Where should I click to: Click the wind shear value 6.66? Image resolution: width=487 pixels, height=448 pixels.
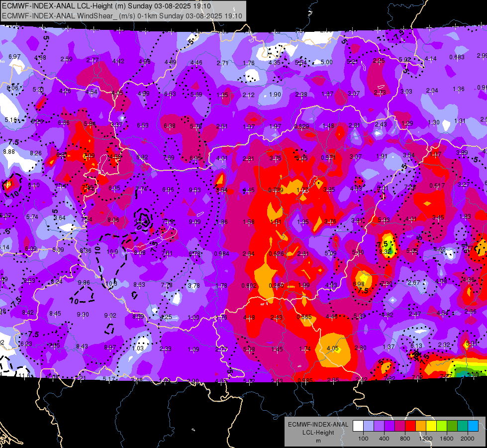[x=64, y=123]
